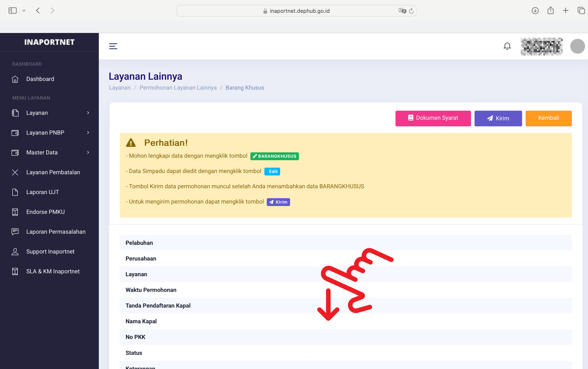
Task: Toggle the hamburger sidebar menu icon
Action: pyautogui.click(x=113, y=46)
